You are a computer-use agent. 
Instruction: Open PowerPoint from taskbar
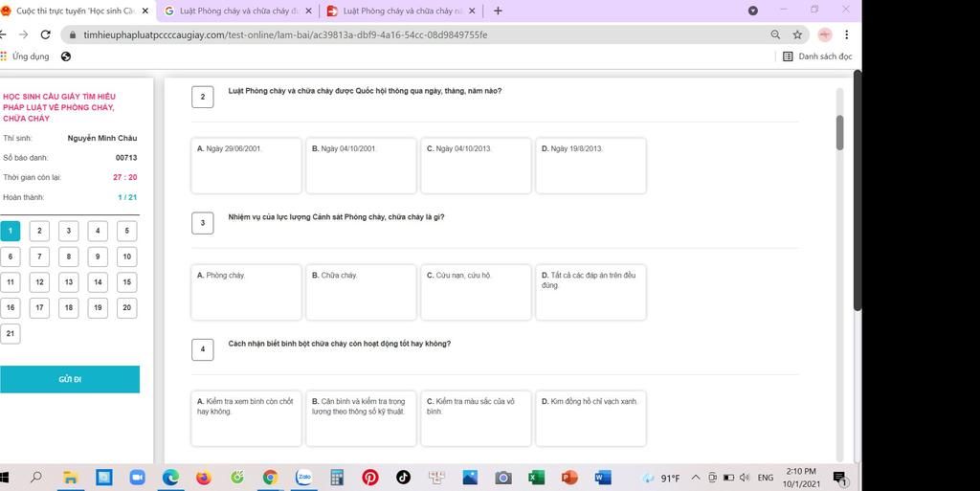569,478
